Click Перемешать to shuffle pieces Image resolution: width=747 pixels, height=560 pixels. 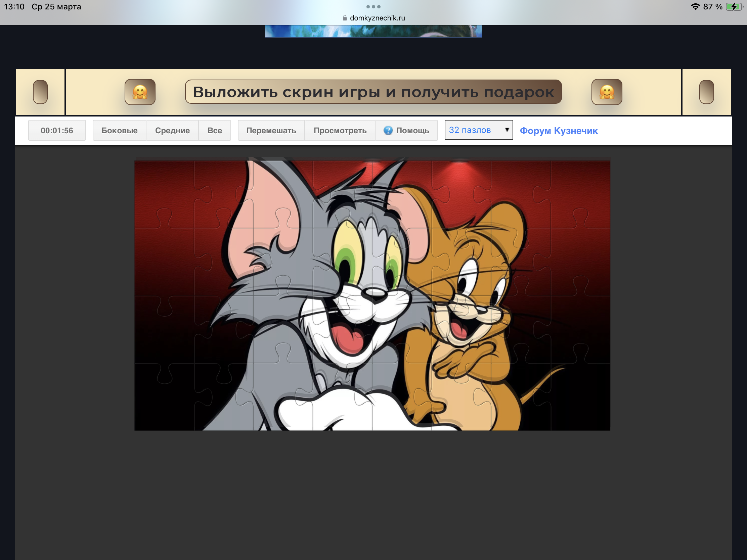pyautogui.click(x=271, y=130)
